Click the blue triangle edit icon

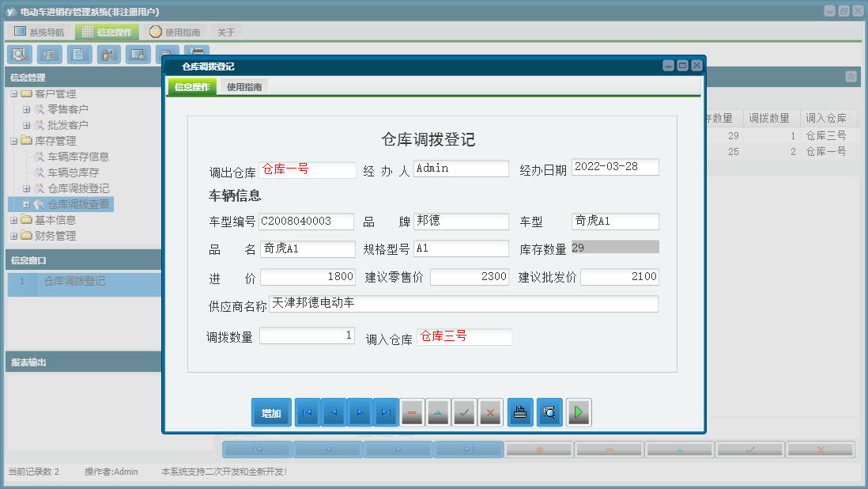[x=438, y=412]
